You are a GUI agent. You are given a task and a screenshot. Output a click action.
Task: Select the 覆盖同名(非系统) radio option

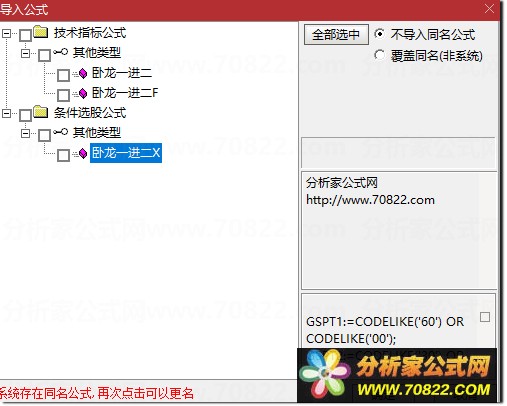pyautogui.click(x=379, y=55)
